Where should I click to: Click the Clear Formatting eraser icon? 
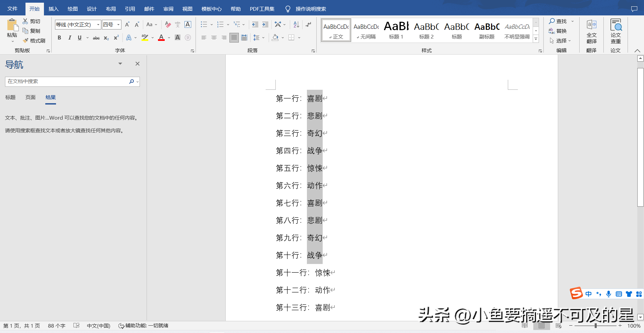pyautogui.click(x=168, y=24)
